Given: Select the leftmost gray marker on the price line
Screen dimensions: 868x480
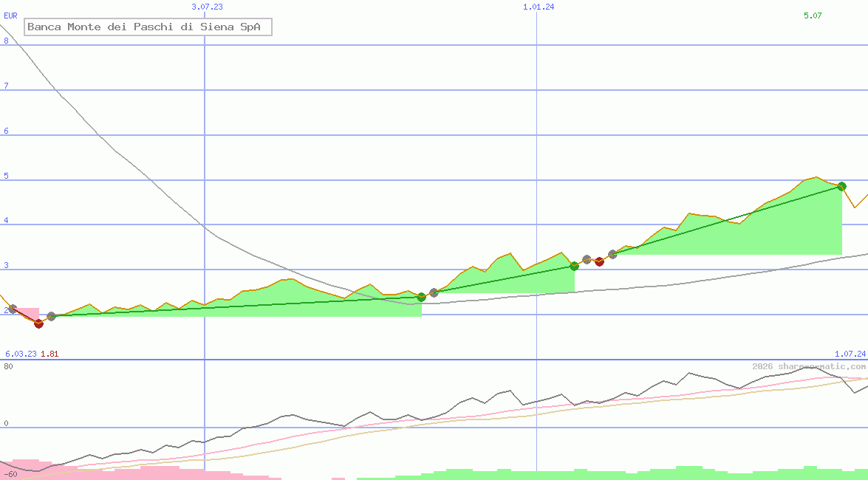Looking at the screenshot, I should pos(12,309).
